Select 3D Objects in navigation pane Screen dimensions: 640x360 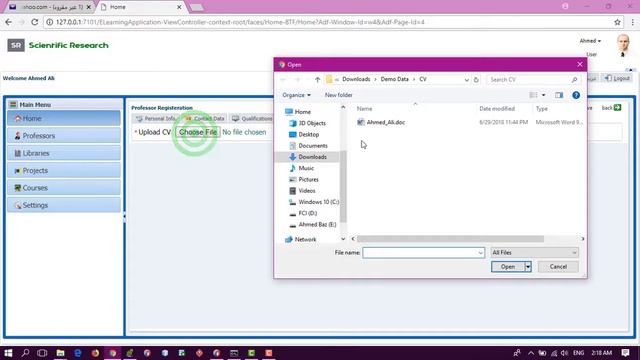(312, 123)
